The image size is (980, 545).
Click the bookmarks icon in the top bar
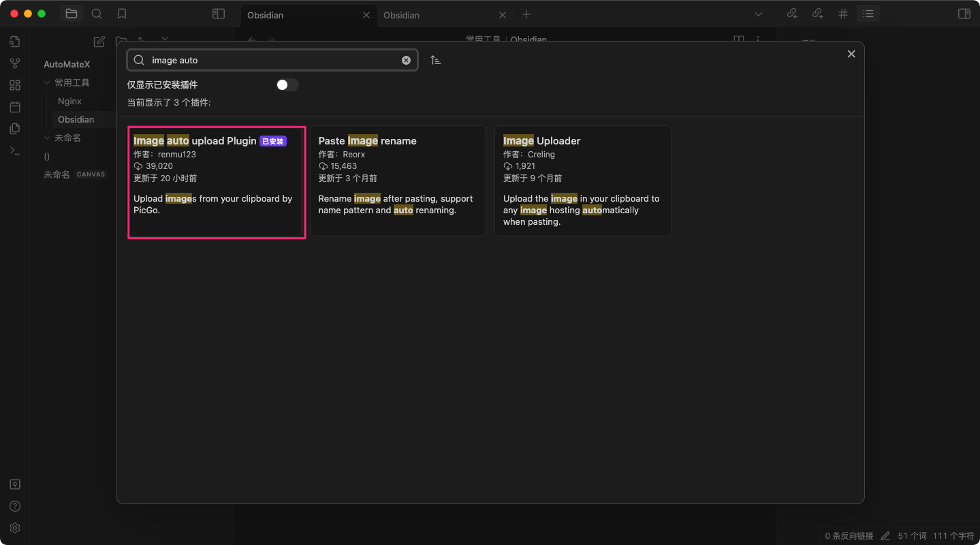pyautogui.click(x=122, y=14)
